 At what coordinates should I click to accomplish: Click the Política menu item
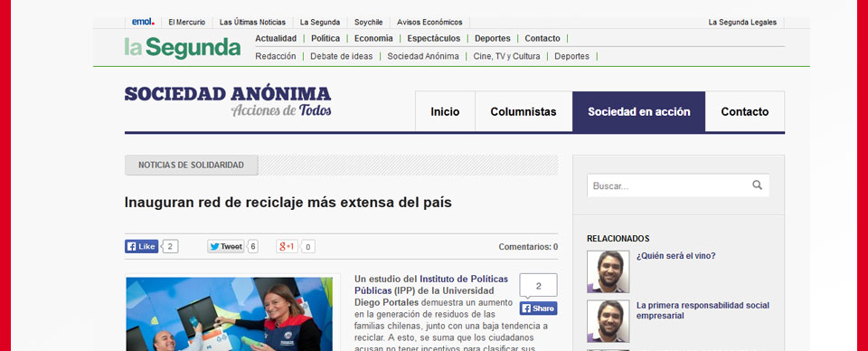point(325,38)
